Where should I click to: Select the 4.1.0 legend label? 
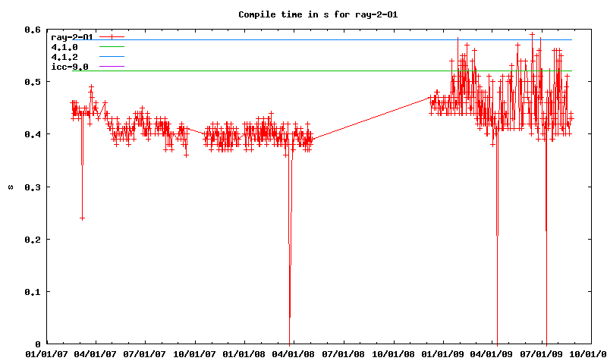64,47
